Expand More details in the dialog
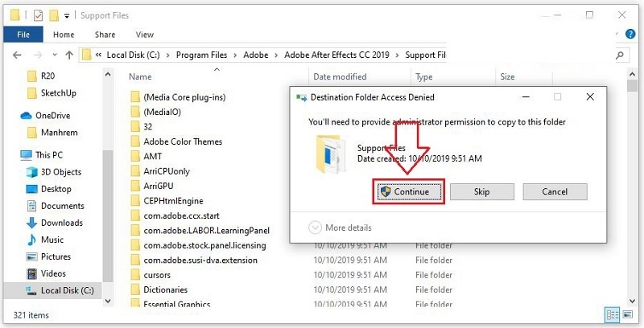Screen dimensions: 644x328 (x=341, y=228)
